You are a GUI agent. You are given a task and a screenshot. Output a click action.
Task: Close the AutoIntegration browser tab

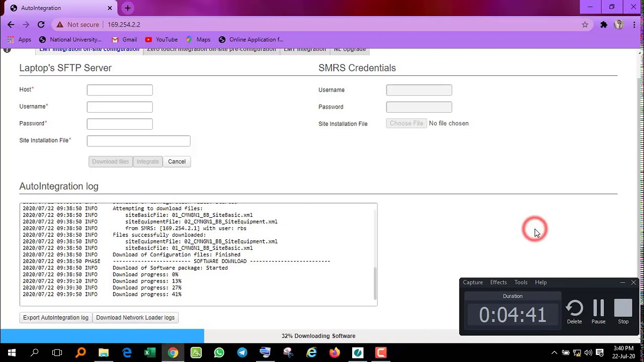click(x=110, y=8)
